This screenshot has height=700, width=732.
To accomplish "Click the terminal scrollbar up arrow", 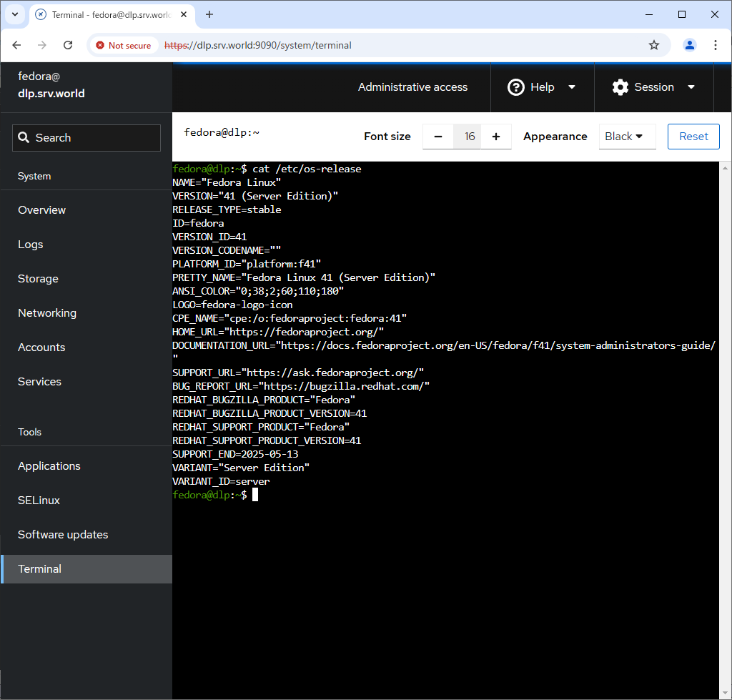I will click(x=725, y=168).
